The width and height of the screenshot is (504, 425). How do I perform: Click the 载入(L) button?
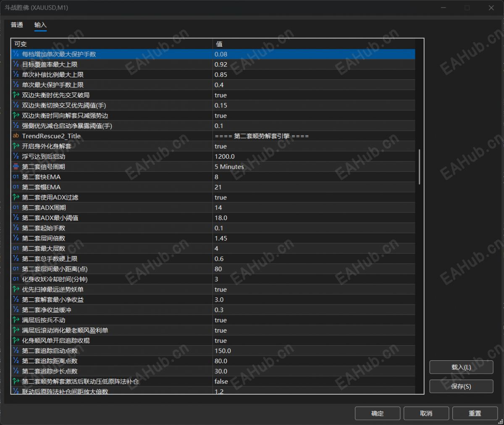tap(461, 367)
